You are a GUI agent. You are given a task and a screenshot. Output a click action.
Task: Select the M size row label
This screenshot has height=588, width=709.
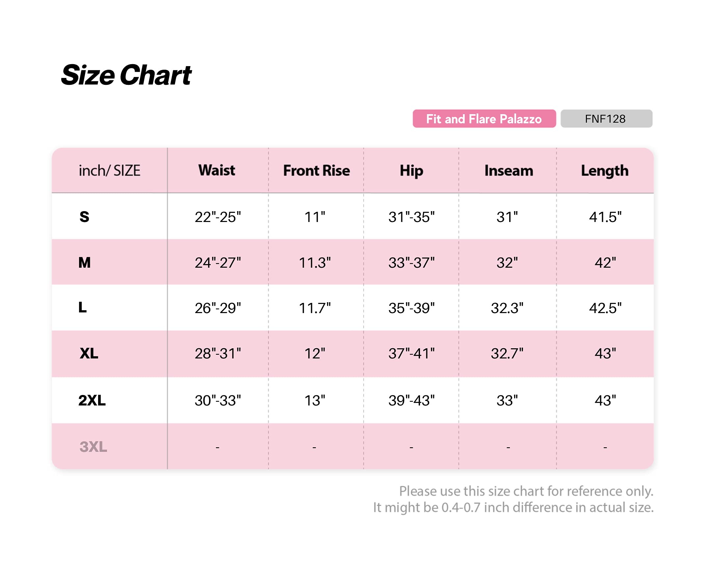pyautogui.click(x=84, y=262)
